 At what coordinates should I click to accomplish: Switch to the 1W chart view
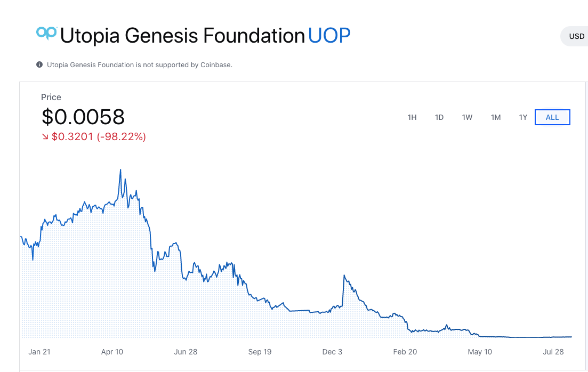[x=467, y=117]
